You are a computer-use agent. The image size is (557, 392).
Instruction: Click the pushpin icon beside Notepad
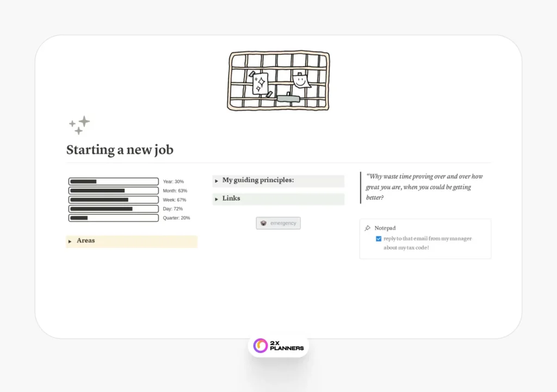pyautogui.click(x=368, y=228)
